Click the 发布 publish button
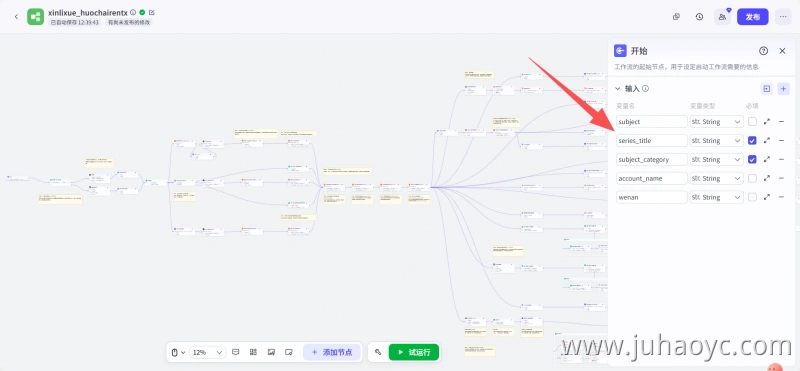This screenshot has width=800, height=371. [753, 17]
